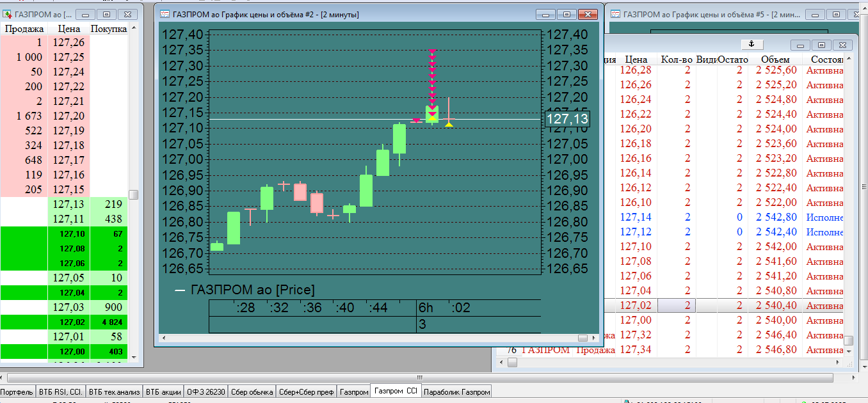
Task: Click buy quantity 4 824 in order book
Action: (109, 322)
